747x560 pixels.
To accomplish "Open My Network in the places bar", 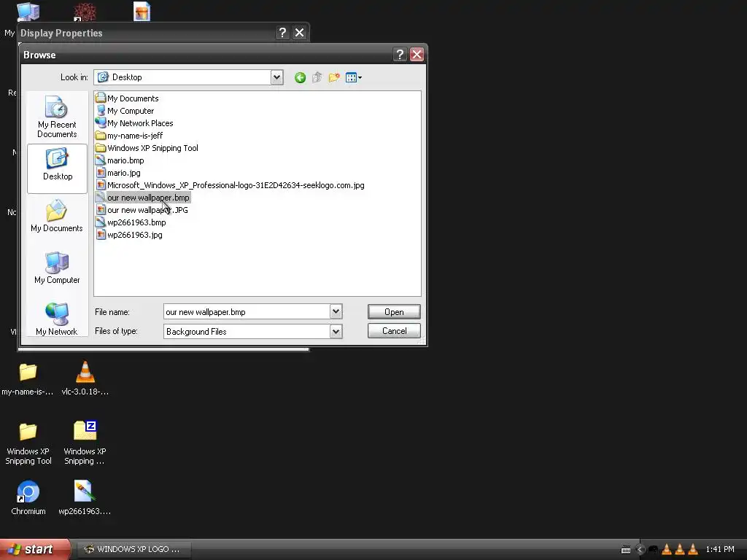I will tap(57, 319).
